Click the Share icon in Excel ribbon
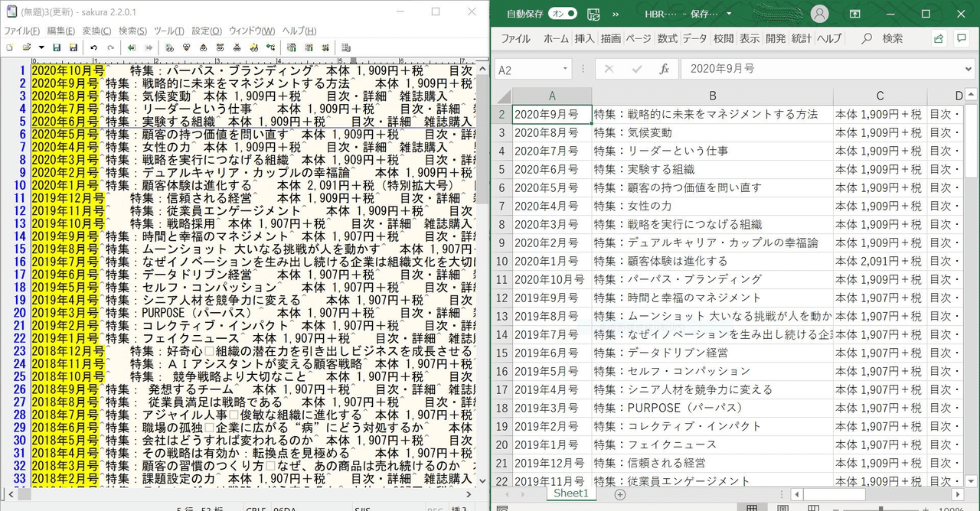 [x=939, y=38]
